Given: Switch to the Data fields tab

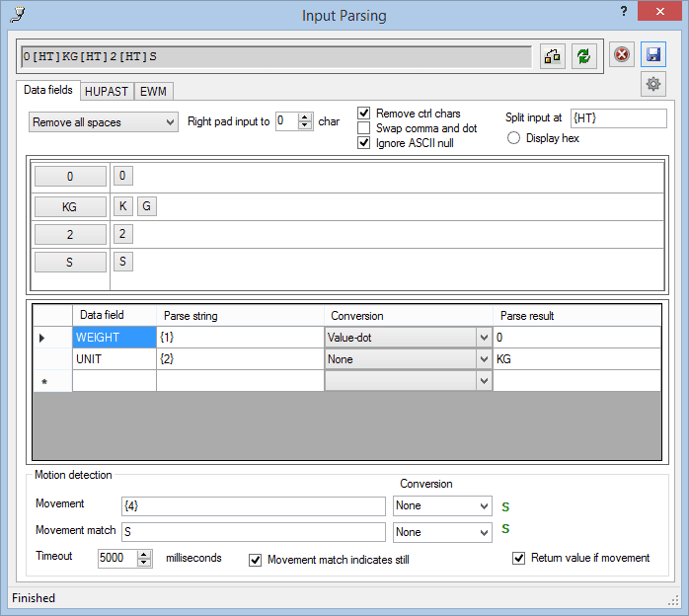Looking at the screenshot, I should (x=48, y=90).
